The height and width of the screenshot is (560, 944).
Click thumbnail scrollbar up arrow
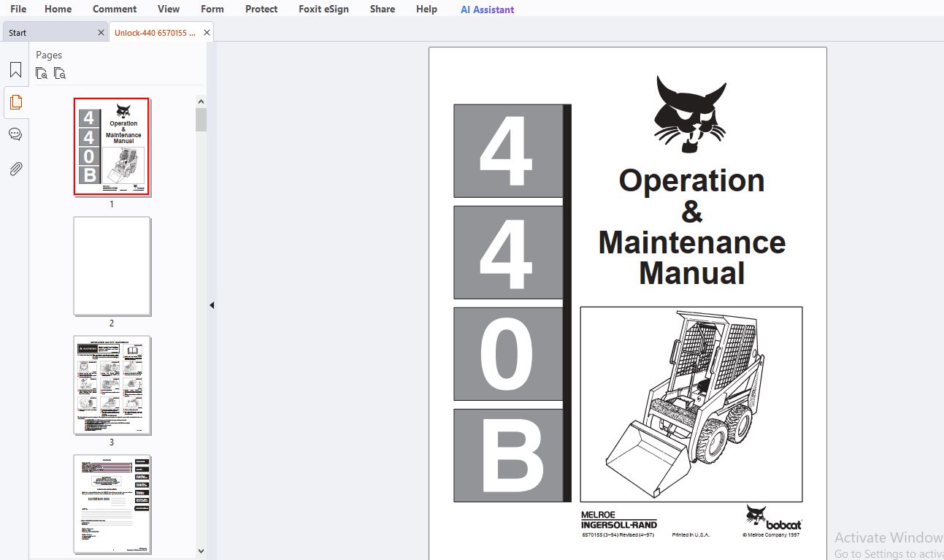[x=201, y=101]
